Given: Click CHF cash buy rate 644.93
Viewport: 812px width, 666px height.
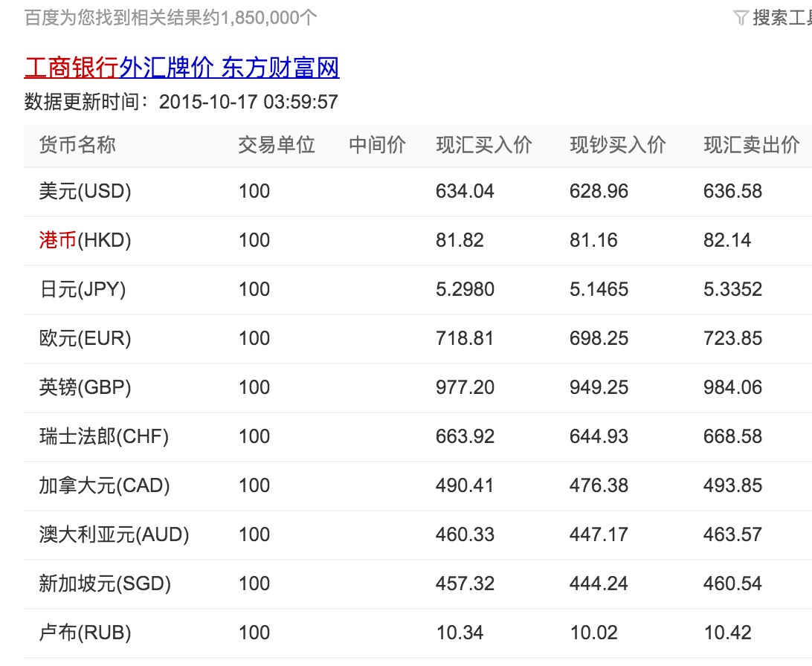Looking at the screenshot, I should click(599, 437).
